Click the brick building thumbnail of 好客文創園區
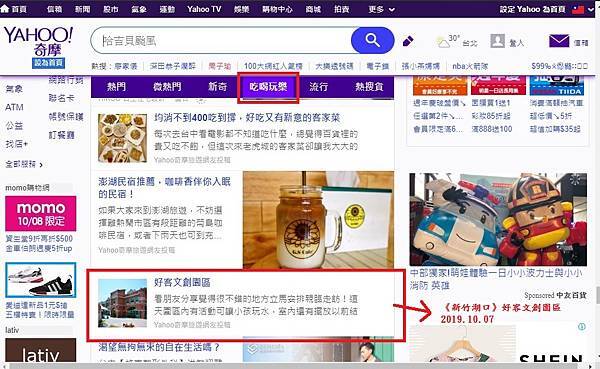Viewport: 600px width, 369px height. 122,303
